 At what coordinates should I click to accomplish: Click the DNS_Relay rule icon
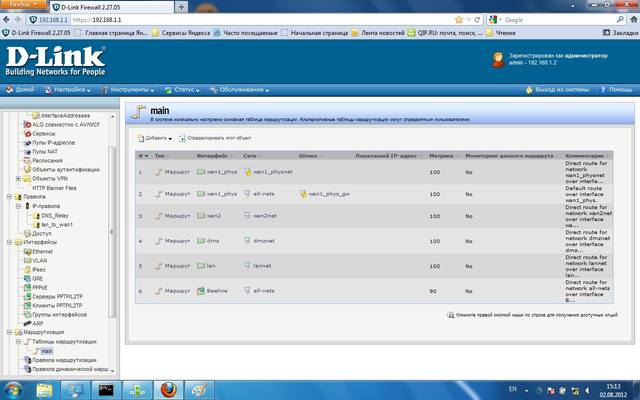point(36,216)
